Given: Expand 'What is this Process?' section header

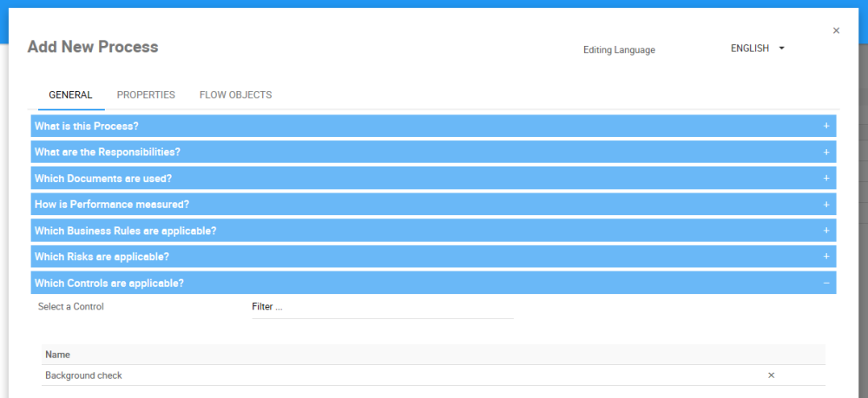Looking at the screenshot, I should click(87, 127).
